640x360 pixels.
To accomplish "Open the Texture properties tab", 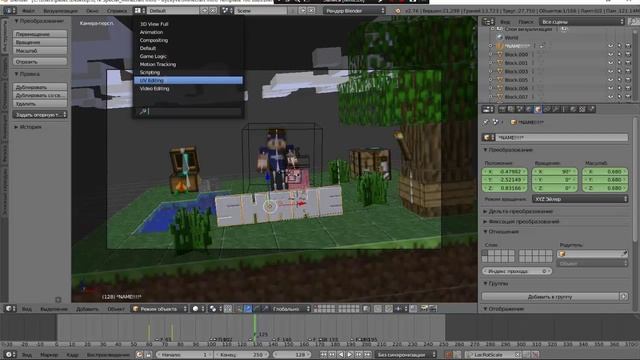I will click(x=582, y=109).
